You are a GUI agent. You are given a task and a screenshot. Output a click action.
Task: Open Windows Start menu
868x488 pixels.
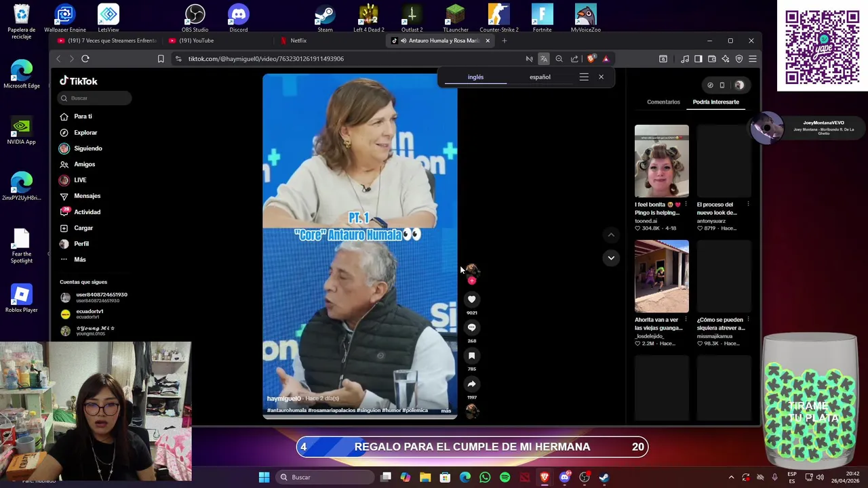pos(264,477)
